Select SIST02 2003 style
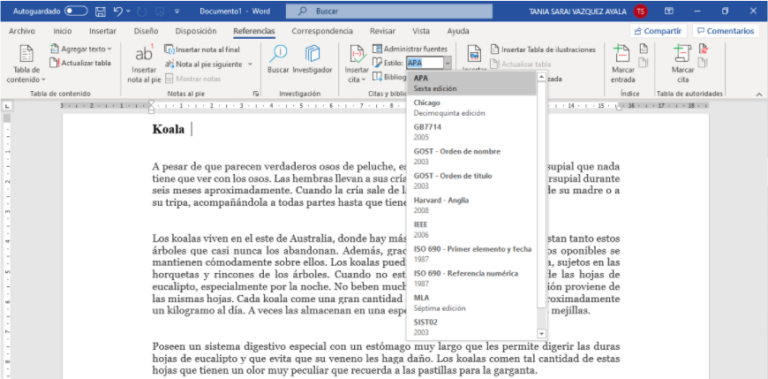 (x=472, y=328)
